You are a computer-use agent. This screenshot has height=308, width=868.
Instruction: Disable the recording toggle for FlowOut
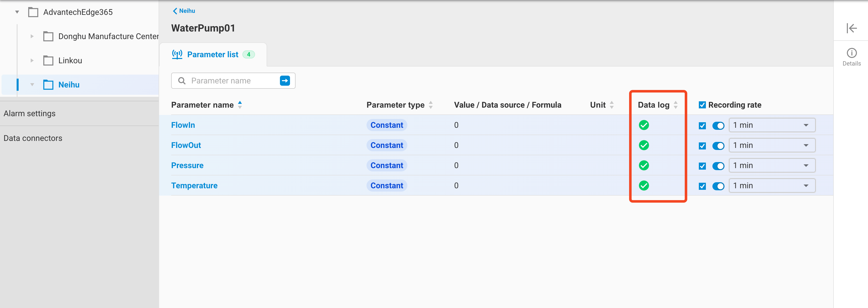pyautogui.click(x=718, y=146)
